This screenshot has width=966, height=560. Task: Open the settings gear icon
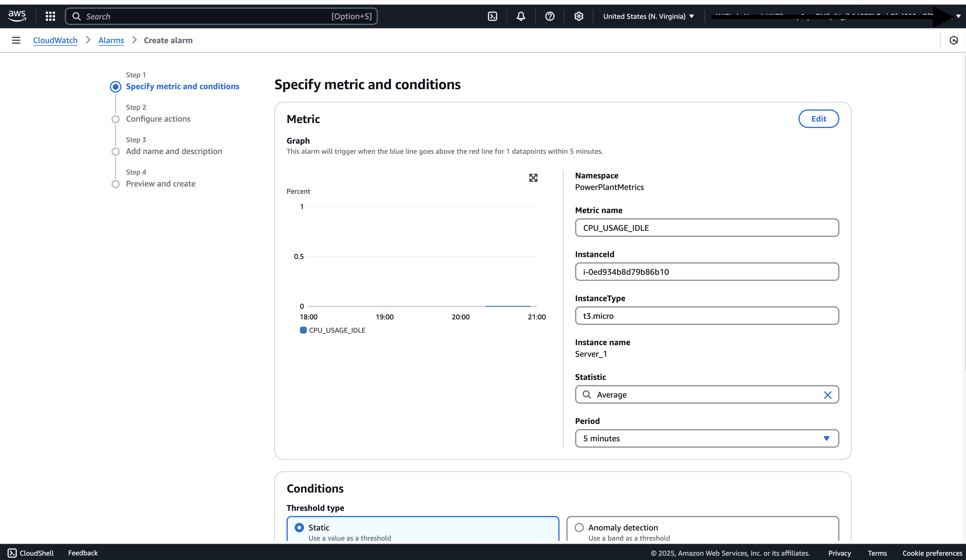pos(579,16)
